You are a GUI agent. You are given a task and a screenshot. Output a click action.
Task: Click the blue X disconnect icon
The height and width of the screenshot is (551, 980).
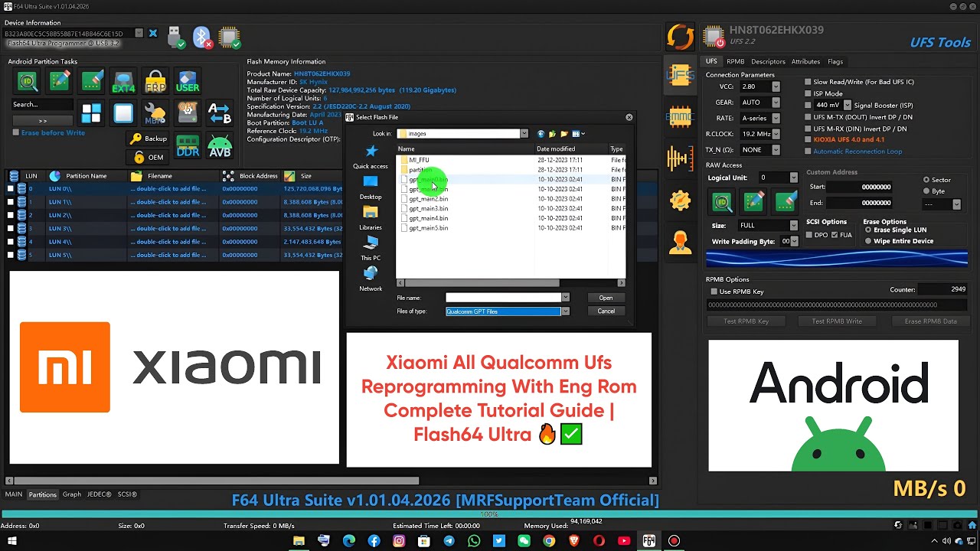tap(152, 34)
